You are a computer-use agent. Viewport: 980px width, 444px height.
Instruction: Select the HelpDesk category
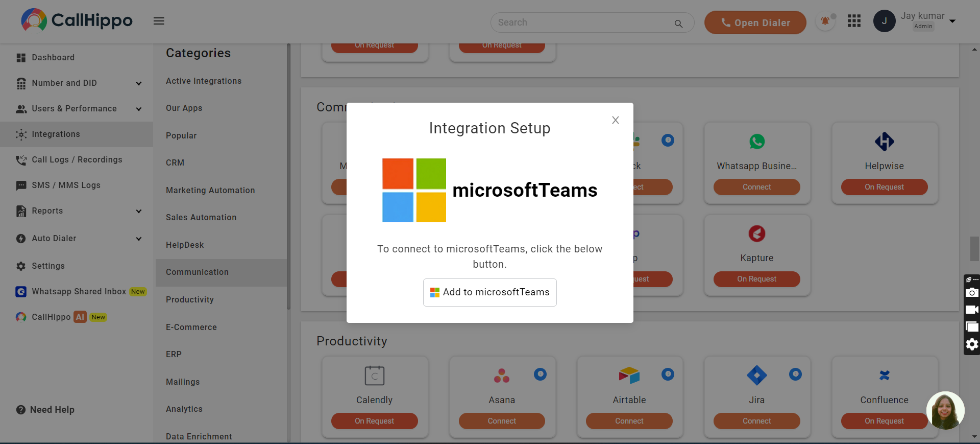tap(185, 245)
